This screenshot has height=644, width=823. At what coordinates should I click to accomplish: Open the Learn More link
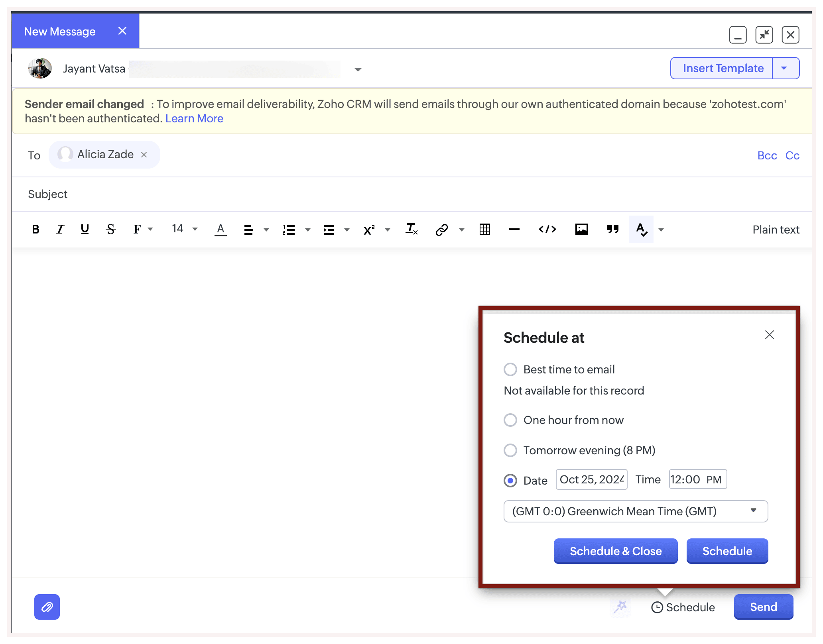(x=194, y=119)
